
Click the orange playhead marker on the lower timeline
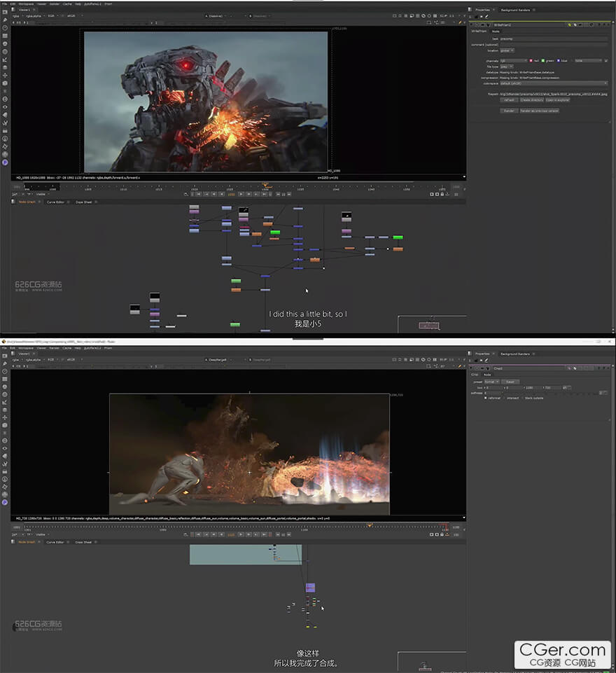point(370,525)
